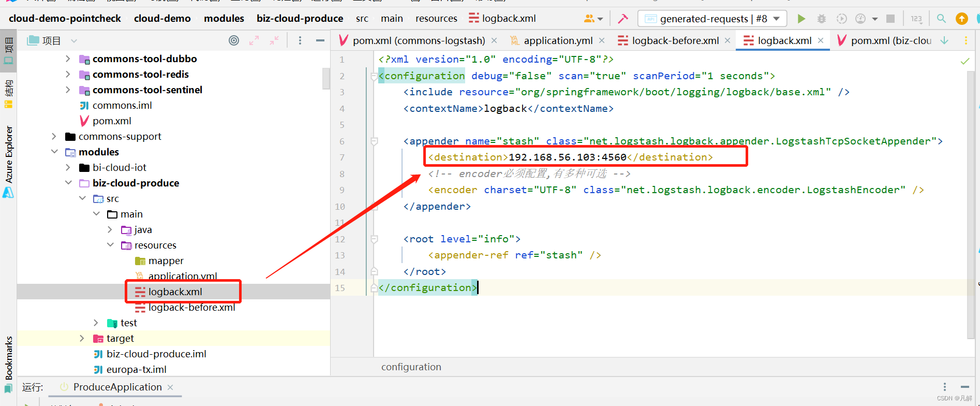The width and height of the screenshot is (980, 406).
Task: Show hidden editor tabs arrow
Action: point(944,40)
